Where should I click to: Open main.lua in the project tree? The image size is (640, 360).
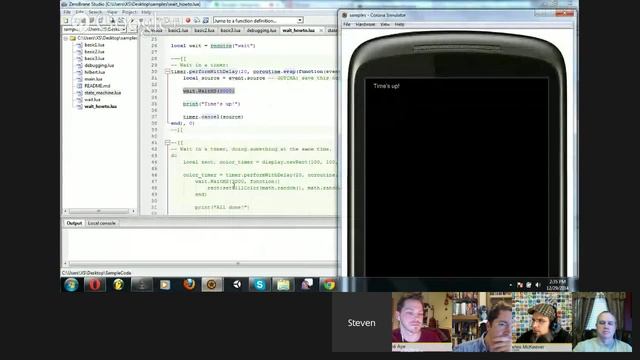point(93,79)
